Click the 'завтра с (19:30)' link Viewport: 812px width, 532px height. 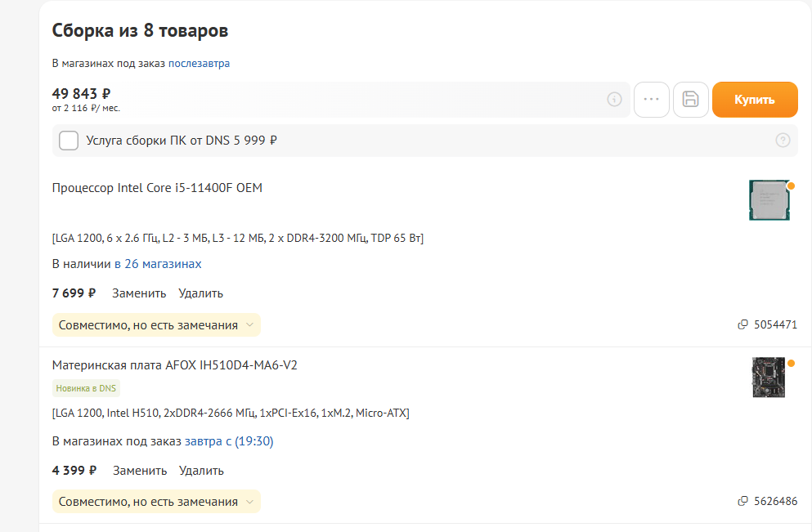pos(229,441)
